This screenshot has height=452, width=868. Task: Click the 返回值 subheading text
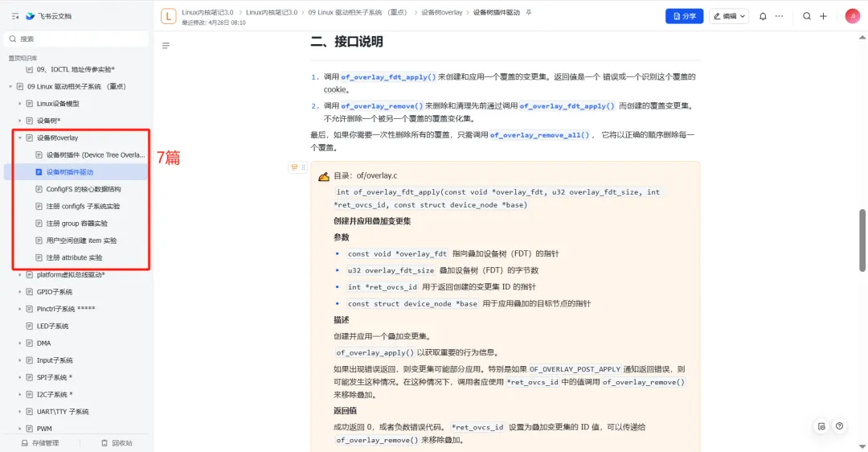345,410
